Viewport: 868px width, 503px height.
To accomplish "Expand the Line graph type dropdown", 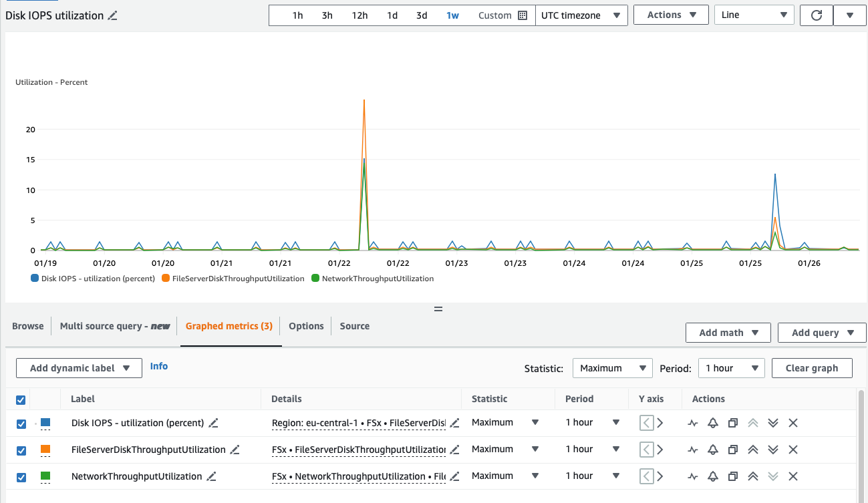I will tap(754, 15).
